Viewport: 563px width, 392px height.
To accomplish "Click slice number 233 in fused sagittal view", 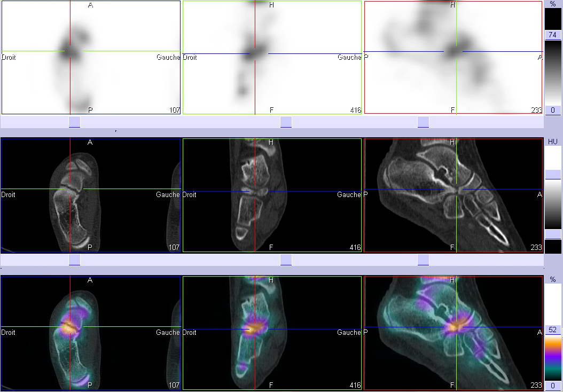I will 536,385.
